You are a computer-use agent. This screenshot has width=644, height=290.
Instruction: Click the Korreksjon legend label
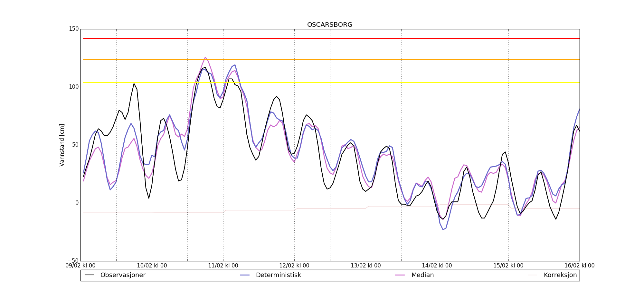click(560, 275)
